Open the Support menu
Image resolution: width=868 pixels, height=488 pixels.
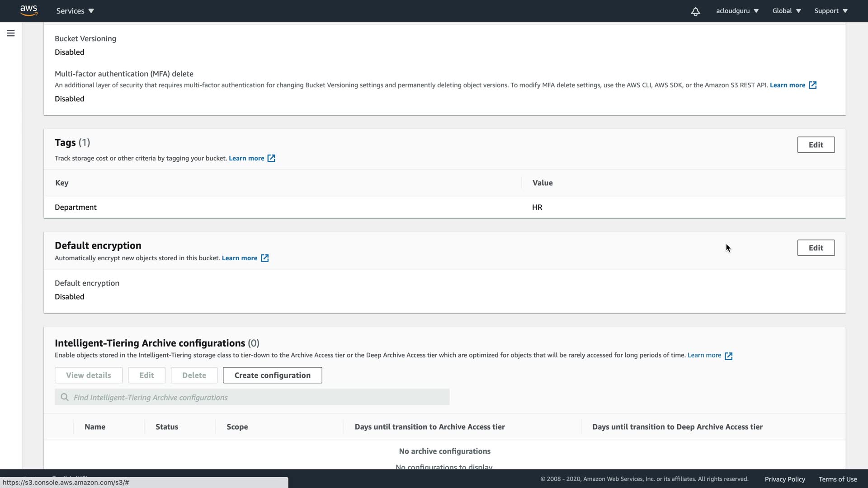830,11
